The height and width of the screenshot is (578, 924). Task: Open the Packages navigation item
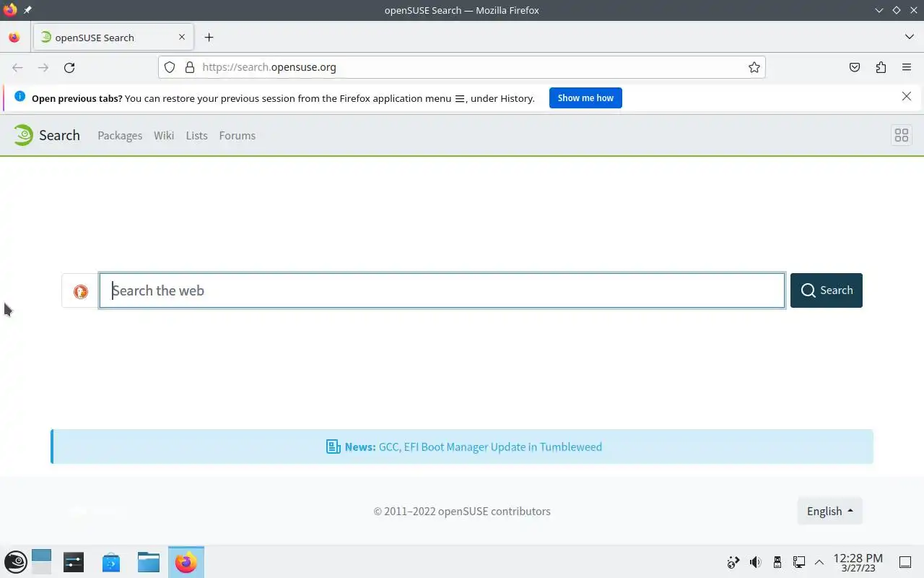[x=120, y=136]
